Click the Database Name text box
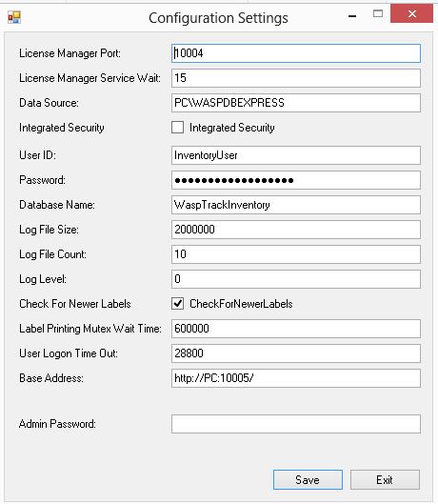The image size is (438, 504). tap(295, 205)
